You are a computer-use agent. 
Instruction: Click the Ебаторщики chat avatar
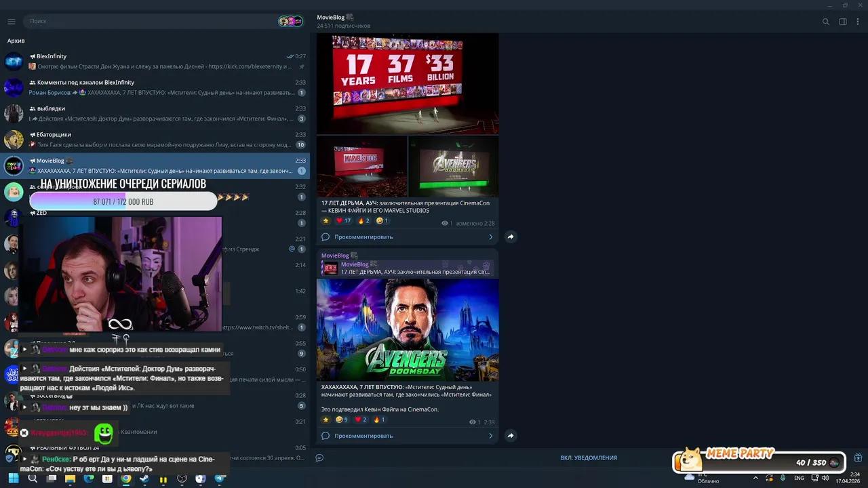click(14, 140)
